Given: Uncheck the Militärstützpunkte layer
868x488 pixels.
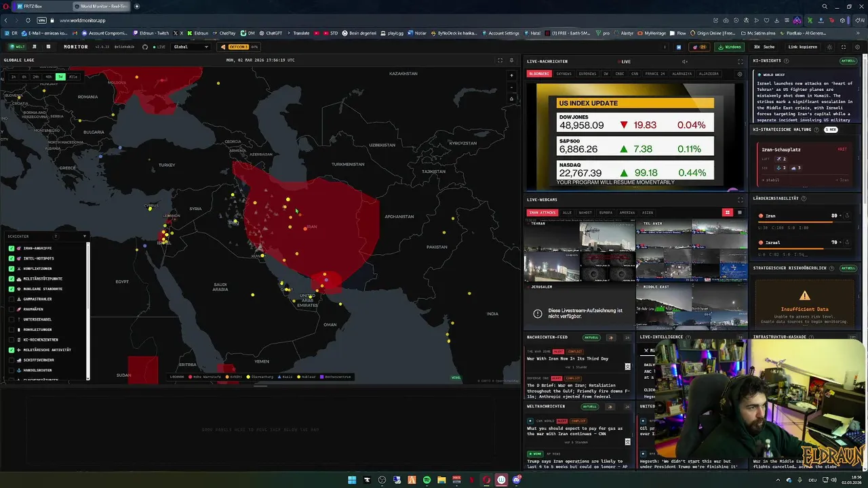Looking at the screenshot, I should (x=12, y=279).
